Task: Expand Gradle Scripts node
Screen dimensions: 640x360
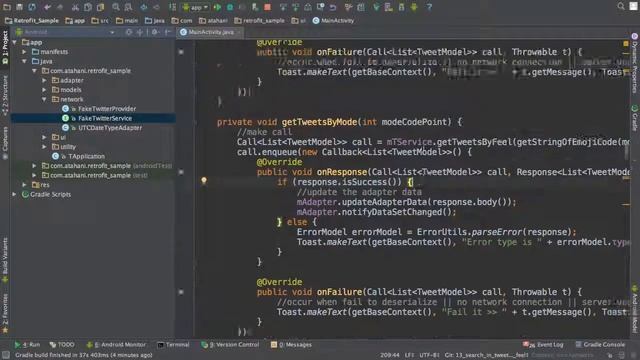Action: [x=15, y=194]
